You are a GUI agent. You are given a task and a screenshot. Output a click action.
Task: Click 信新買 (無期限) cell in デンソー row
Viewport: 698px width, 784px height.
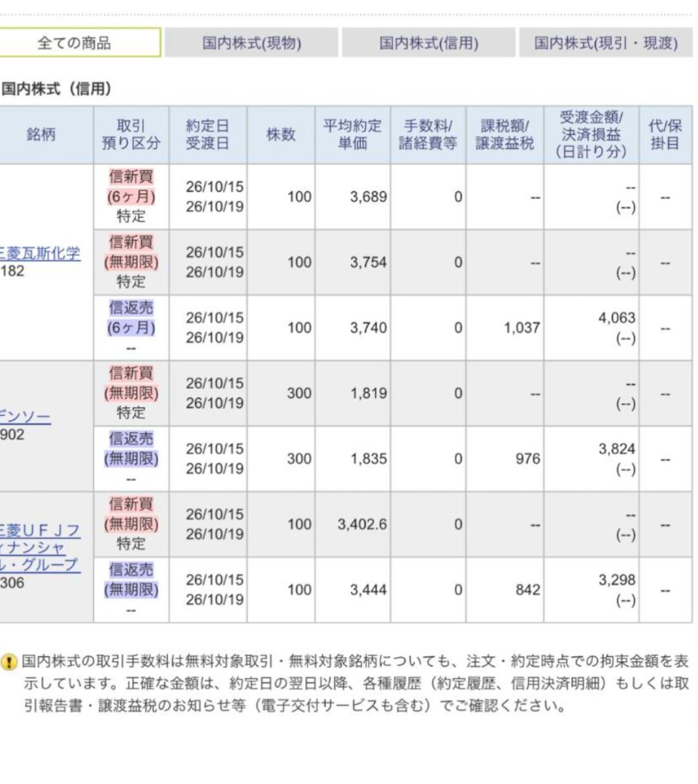click(131, 393)
